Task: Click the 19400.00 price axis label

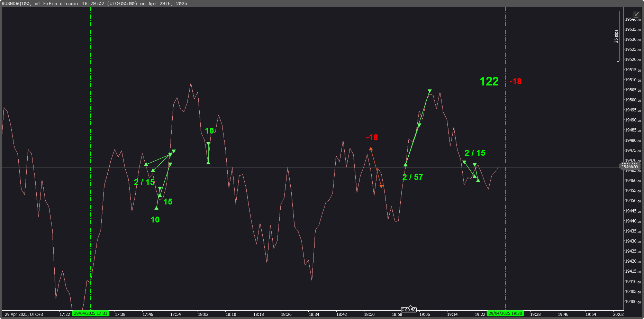Action: coord(633,302)
